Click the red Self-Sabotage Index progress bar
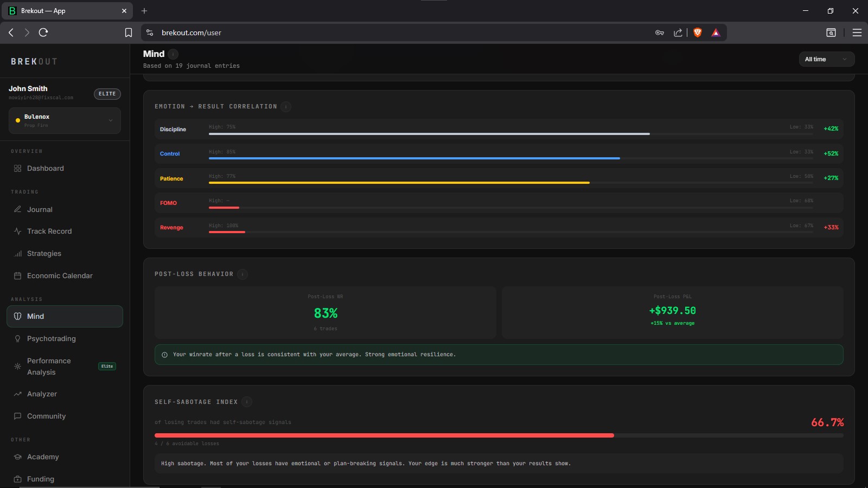 click(384, 435)
